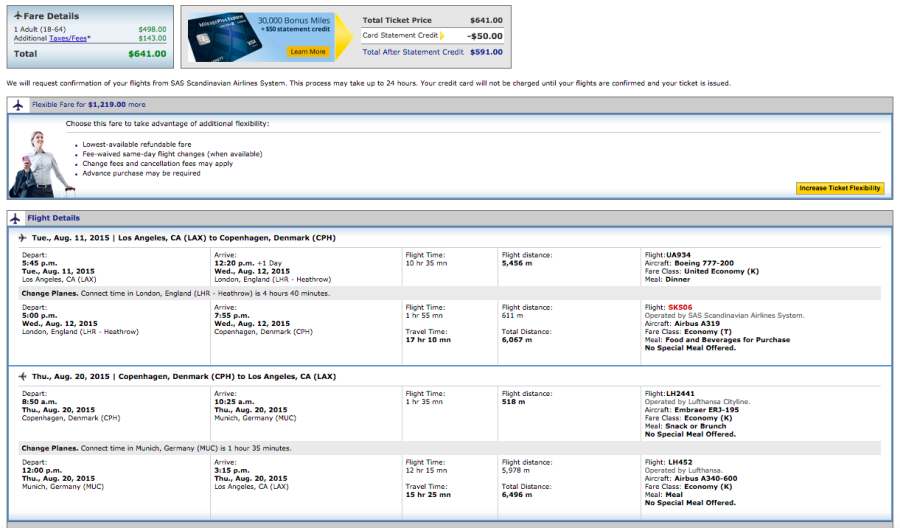The image size is (900, 528).
Task: Click the 5:00 p.m. London departure time
Action: tap(39, 316)
